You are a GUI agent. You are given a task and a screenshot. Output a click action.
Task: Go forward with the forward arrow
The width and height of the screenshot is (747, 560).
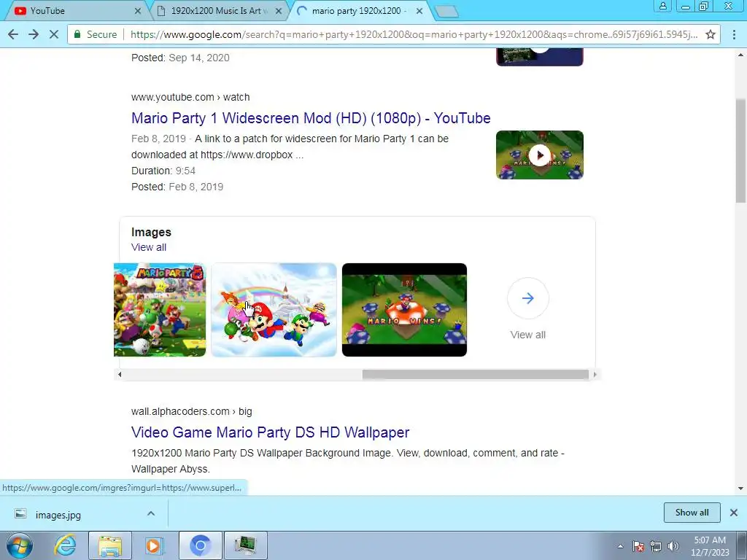point(34,34)
